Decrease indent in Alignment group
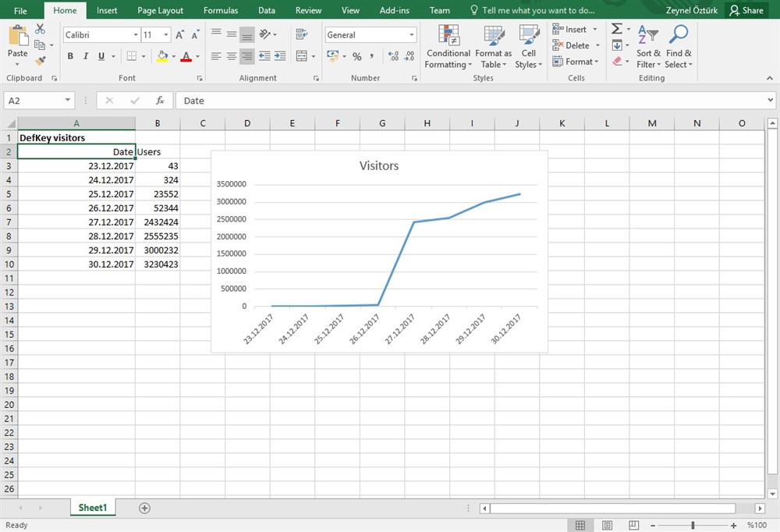The width and height of the screenshot is (780, 532). tap(264, 56)
